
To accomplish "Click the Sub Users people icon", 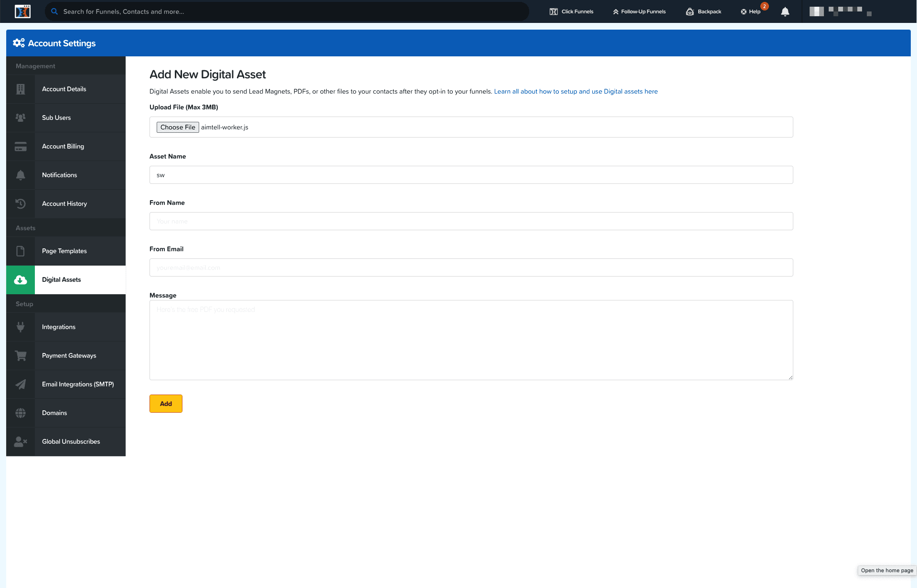I will (x=21, y=118).
